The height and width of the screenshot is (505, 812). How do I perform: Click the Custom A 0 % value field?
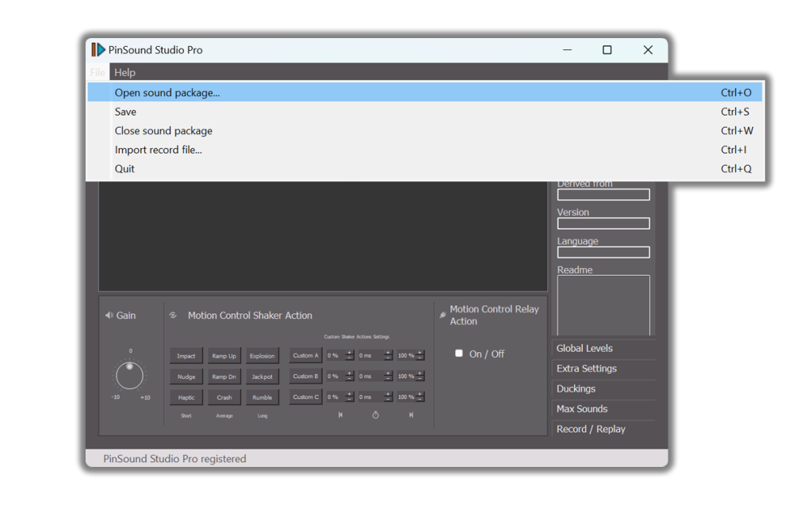point(335,356)
